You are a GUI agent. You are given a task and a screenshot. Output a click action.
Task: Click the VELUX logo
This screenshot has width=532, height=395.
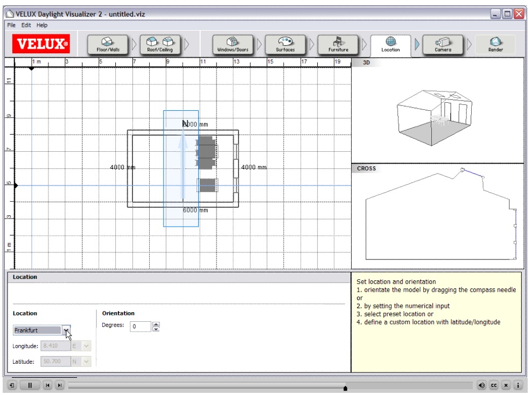point(41,44)
